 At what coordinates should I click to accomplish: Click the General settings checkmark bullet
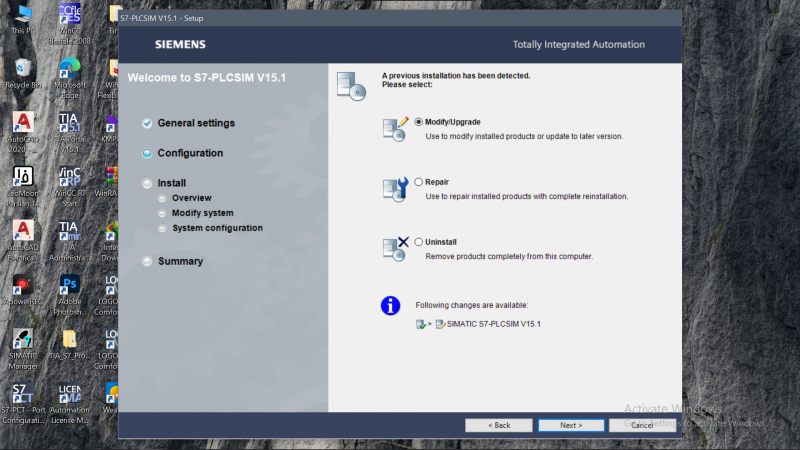pyautogui.click(x=147, y=123)
